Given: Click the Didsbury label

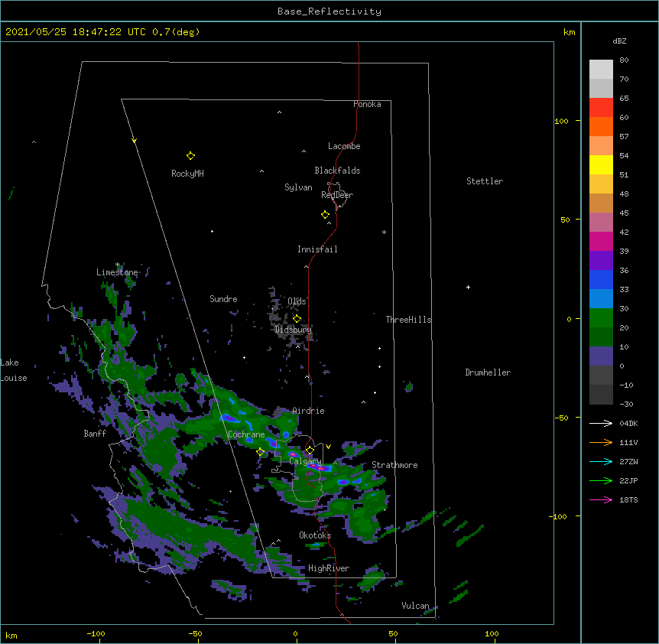Looking at the screenshot, I should 294,330.
